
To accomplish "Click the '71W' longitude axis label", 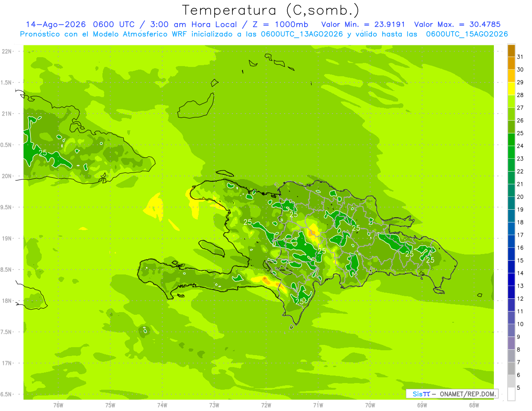I will click(x=318, y=405).
